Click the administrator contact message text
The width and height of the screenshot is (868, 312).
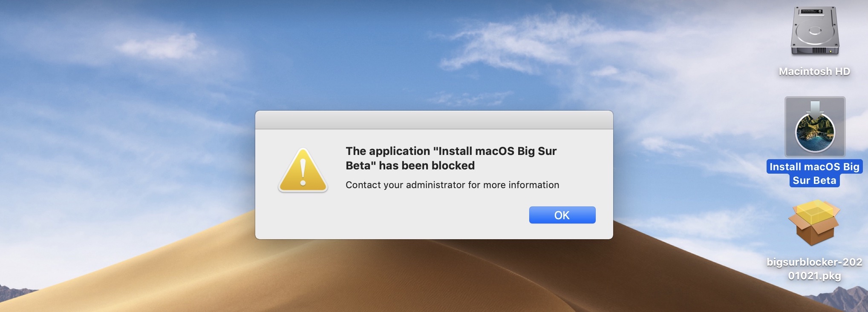(x=453, y=185)
